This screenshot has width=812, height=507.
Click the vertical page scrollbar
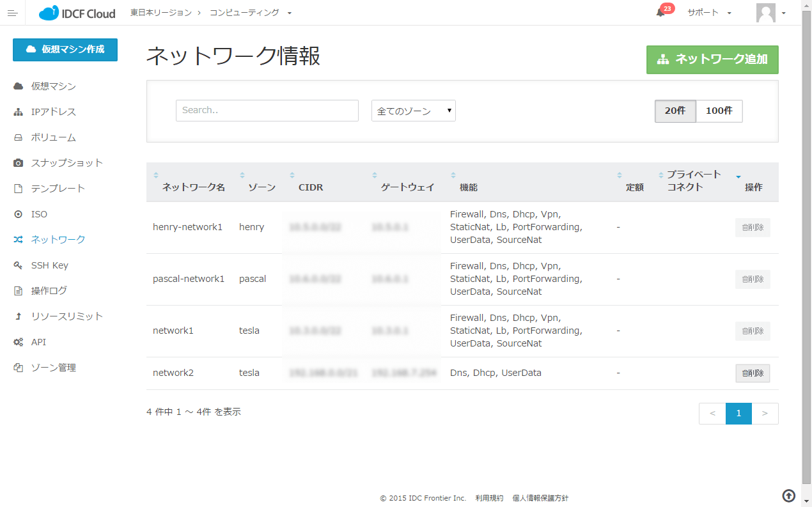tap(806, 256)
